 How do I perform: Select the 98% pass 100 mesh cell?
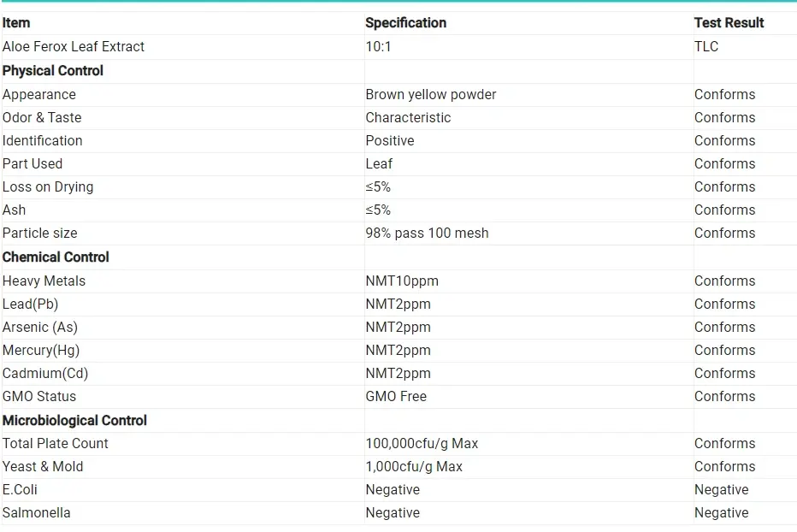click(427, 233)
